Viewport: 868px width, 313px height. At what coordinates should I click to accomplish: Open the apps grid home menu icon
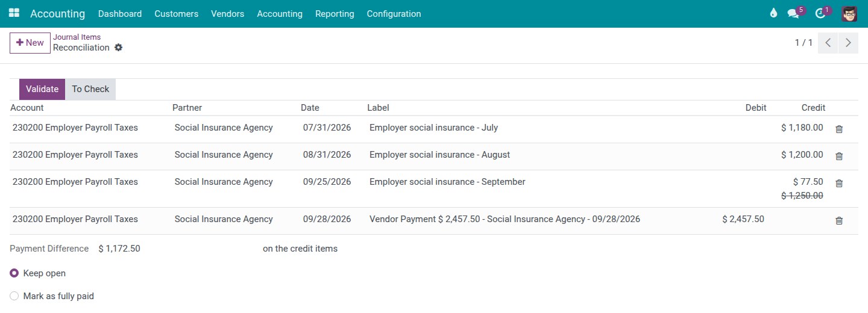14,13
